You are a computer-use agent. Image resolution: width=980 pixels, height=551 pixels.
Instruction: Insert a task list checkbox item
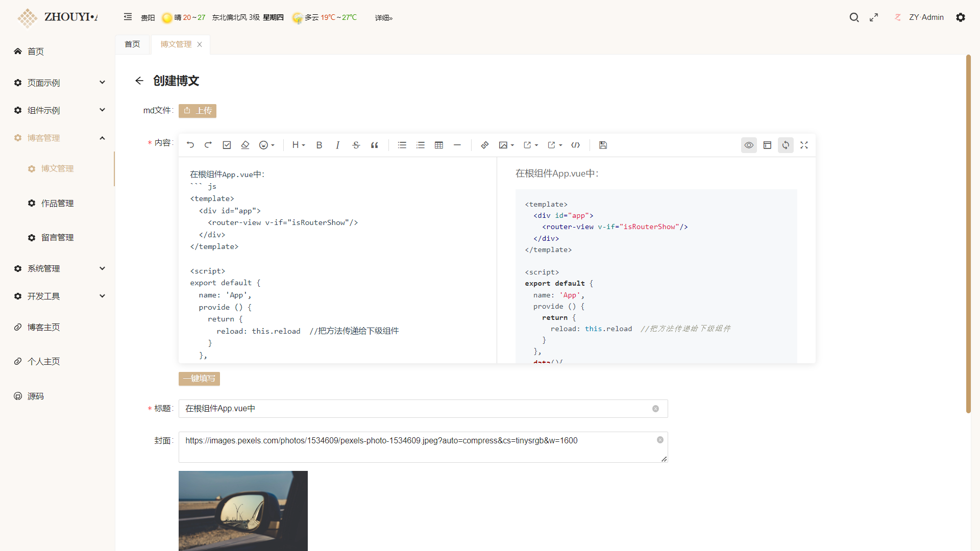click(227, 145)
